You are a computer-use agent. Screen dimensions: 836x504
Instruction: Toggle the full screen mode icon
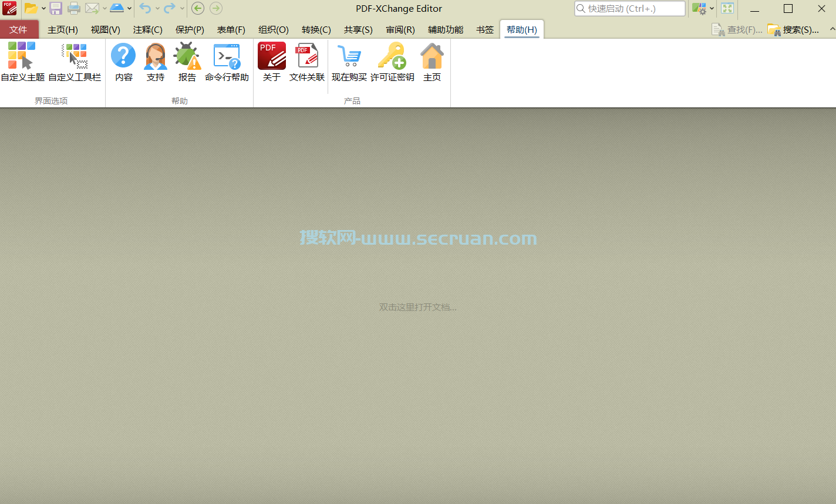[x=727, y=8]
